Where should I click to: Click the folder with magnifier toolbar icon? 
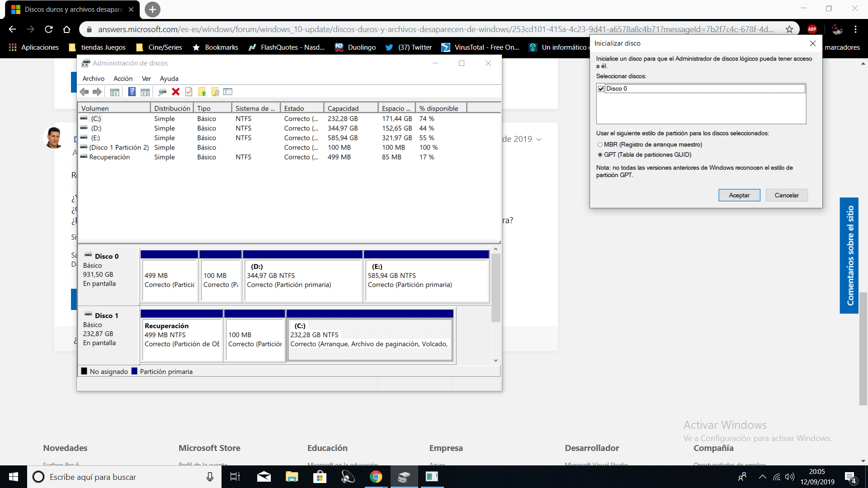(215, 92)
